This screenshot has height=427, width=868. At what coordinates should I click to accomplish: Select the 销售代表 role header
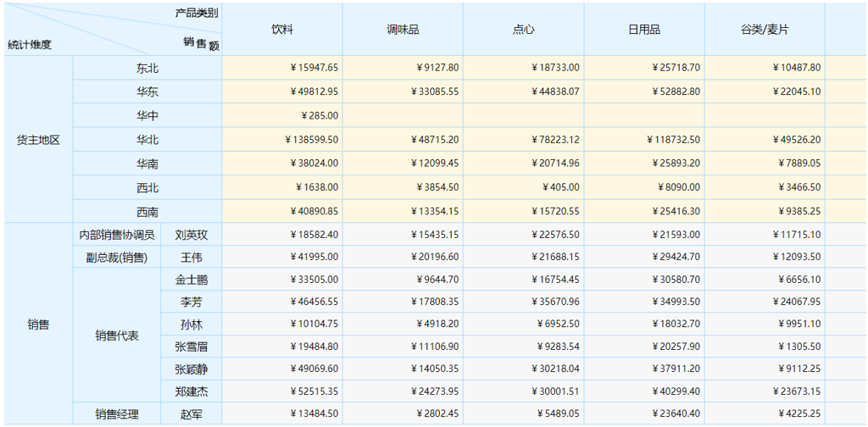click(117, 335)
